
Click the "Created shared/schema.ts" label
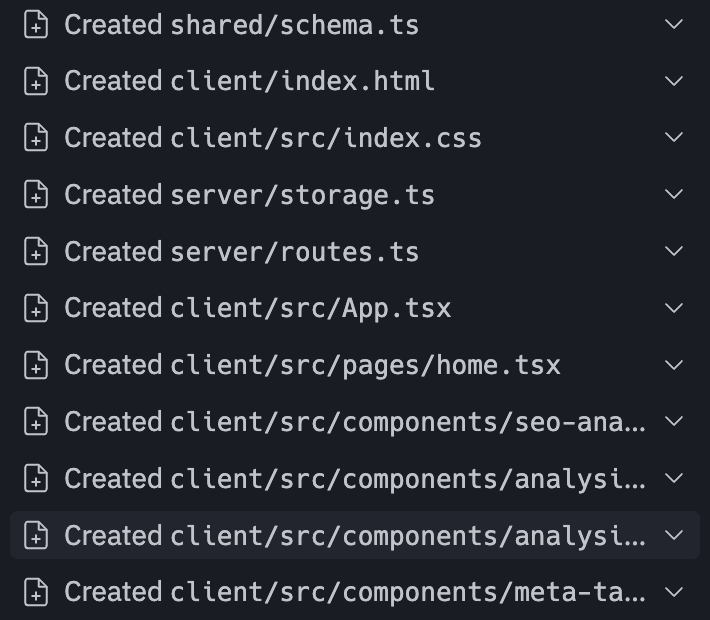241,24
